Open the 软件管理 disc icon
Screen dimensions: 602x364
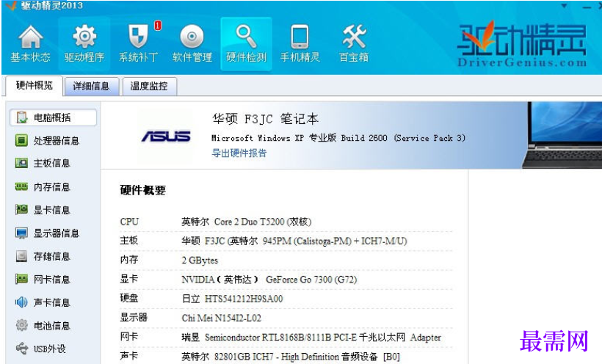click(192, 37)
